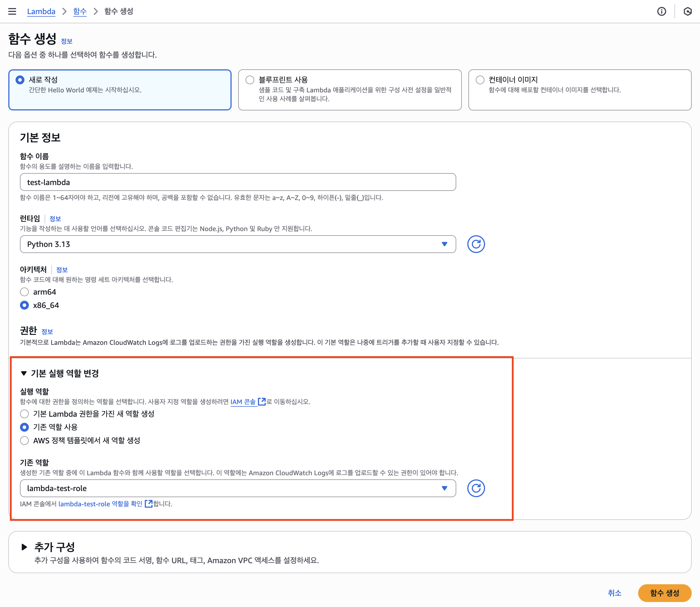Viewport: 700px width, 607px height.
Task: Open the Python 3.13 runtime dropdown
Action: tap(238, 244)
